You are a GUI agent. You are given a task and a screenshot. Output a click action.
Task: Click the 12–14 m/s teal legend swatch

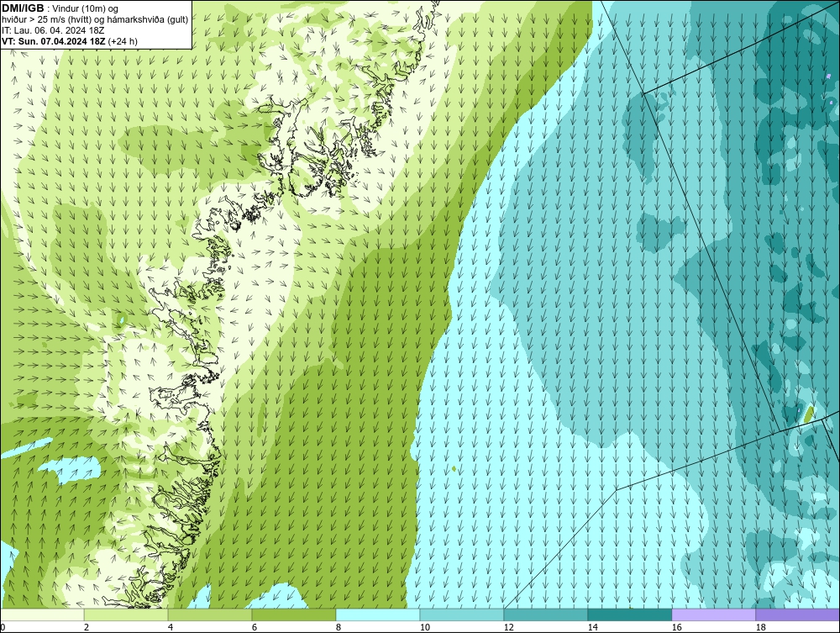pyautogui.click(x=545, y=615)
